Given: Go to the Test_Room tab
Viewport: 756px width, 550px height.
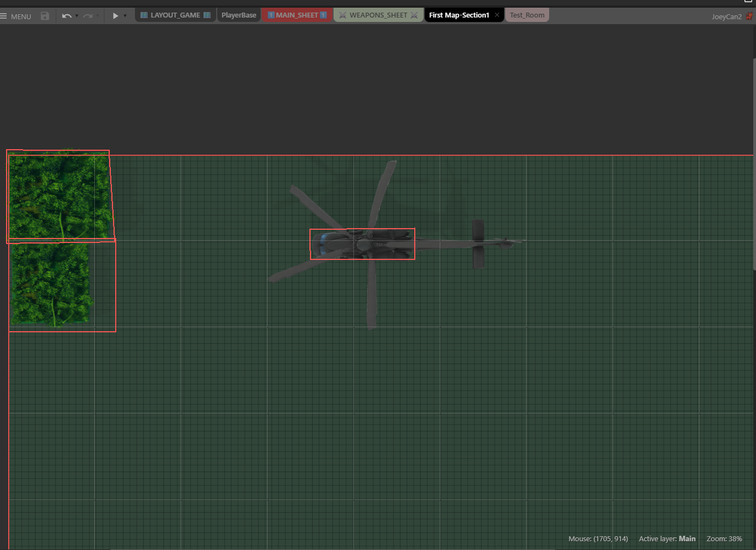Looking at the screenshot, I should [527, 15].
